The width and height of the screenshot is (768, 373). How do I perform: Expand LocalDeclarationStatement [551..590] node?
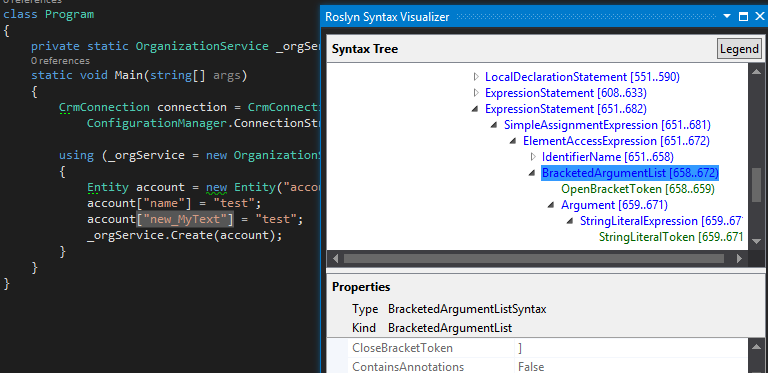point(476,77)
